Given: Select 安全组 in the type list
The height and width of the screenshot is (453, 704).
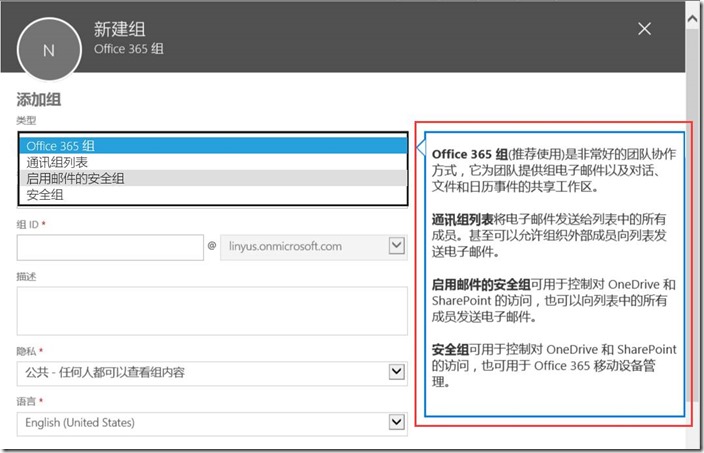Looking at the screenshot, I should 213,195.
